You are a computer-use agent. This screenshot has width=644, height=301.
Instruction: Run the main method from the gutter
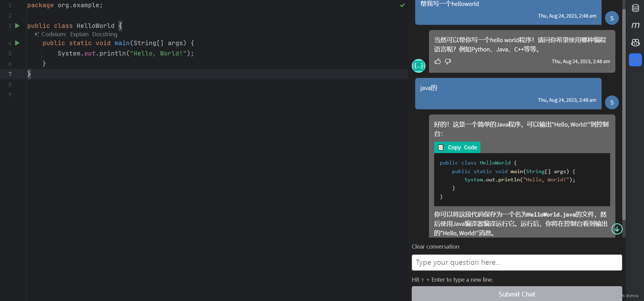(17, 43)
